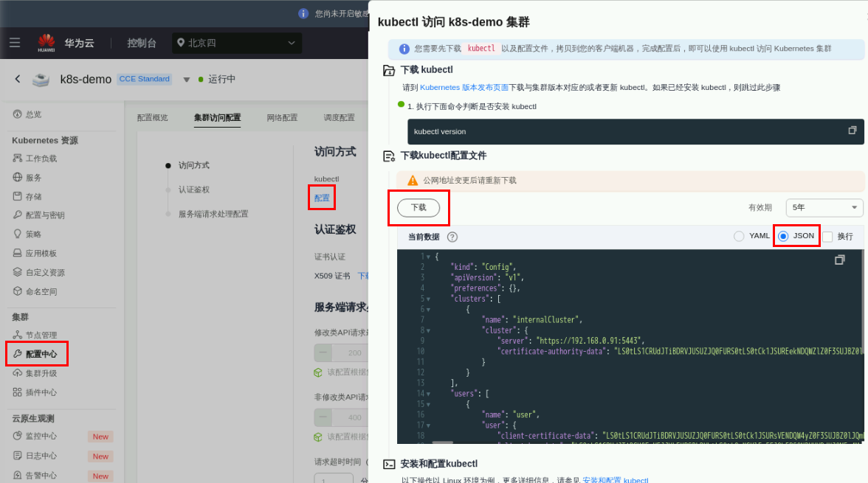Jump to 认证鉴权 section anchor
868x483 pixels.
click(x=193, y=190)
